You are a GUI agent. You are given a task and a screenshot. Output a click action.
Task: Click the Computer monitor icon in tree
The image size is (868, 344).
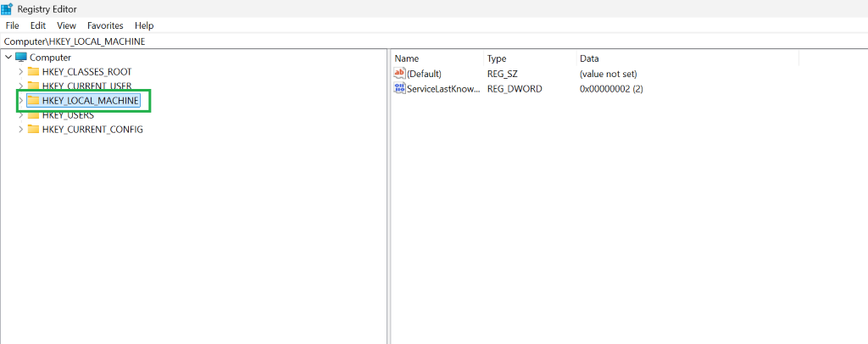click(21, 57)
